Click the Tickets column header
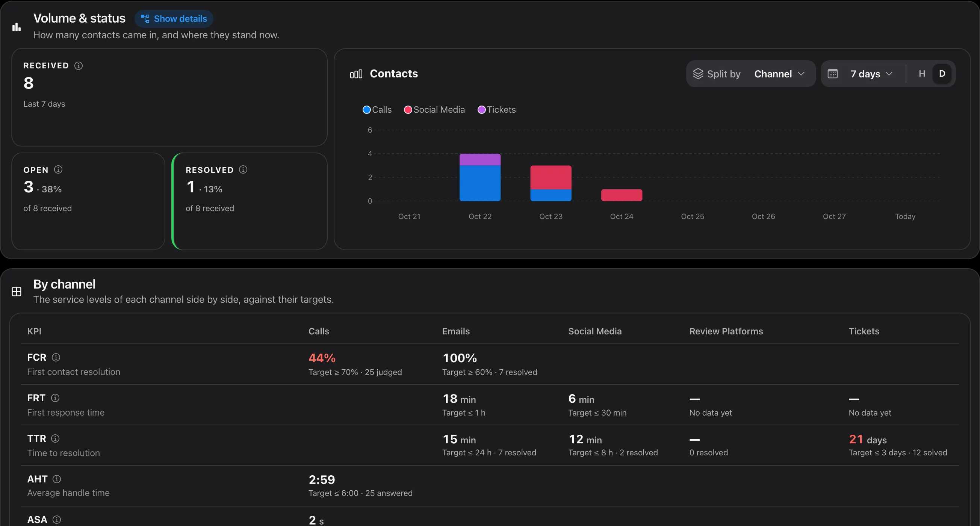Viewport: 980px width, 526px height. tap(864, 331)
